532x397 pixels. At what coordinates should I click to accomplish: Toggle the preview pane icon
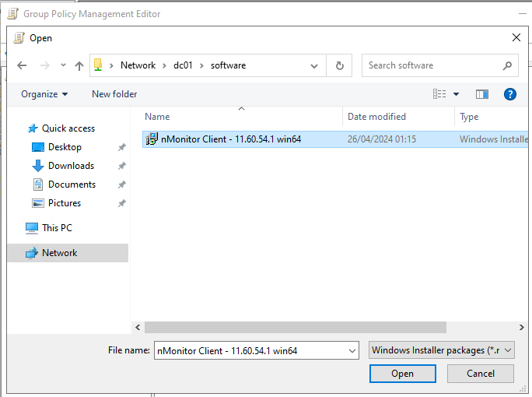click(x=482, y=94)
